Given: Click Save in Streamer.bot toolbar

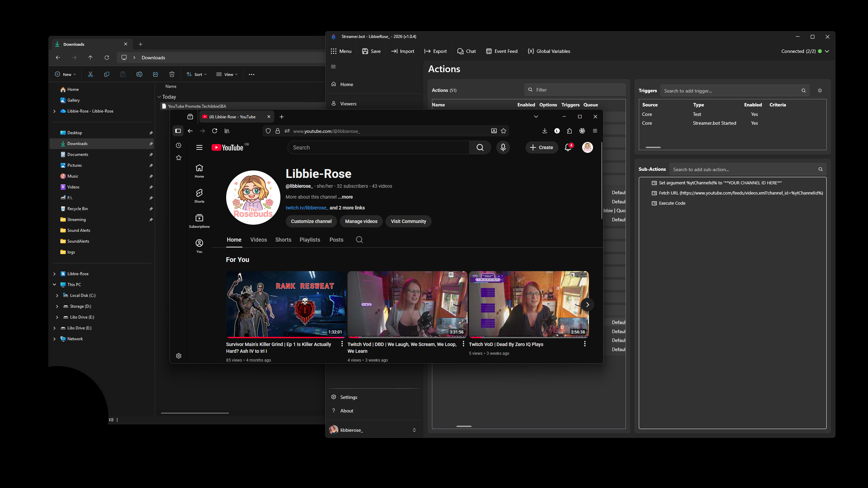Looking at the screenshot, I should tap(371, 51).
